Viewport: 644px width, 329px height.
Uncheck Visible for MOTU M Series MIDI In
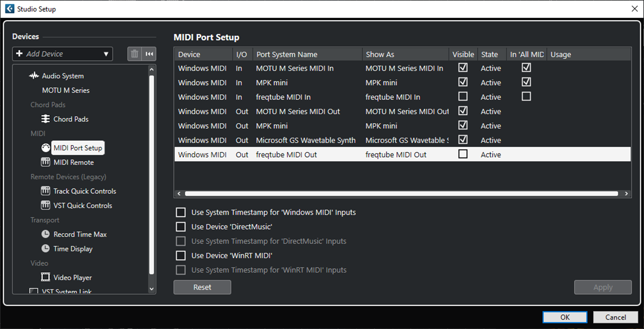[x=463, y=67]
